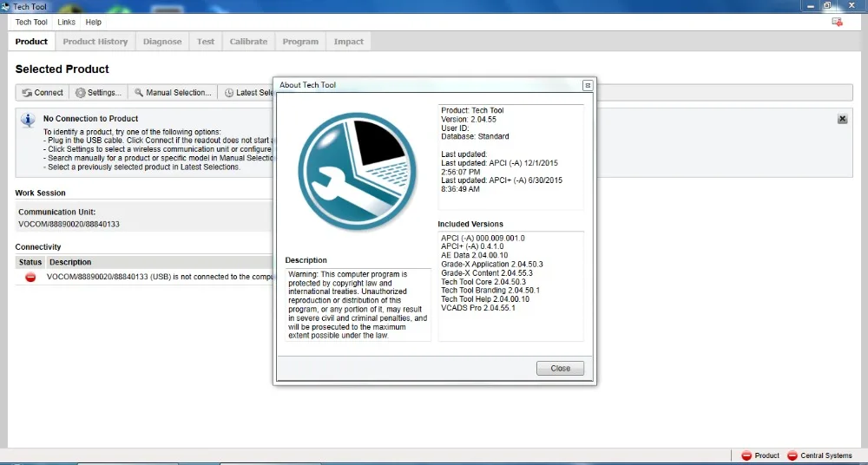Click the Grade-X Application 2.04.50.3 entry
The width and height of the screenshot is (868, 465).
[x=492, y=264]
